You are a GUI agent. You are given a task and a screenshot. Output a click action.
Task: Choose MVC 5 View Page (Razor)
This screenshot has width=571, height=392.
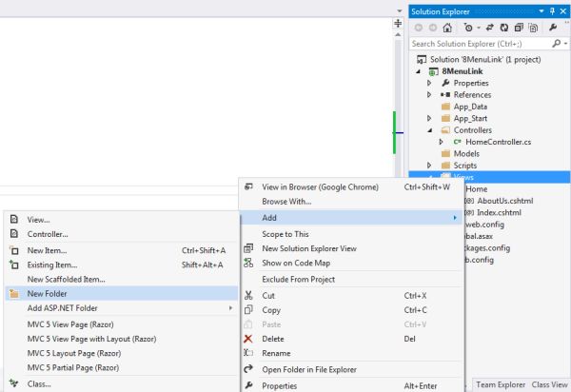121,324
